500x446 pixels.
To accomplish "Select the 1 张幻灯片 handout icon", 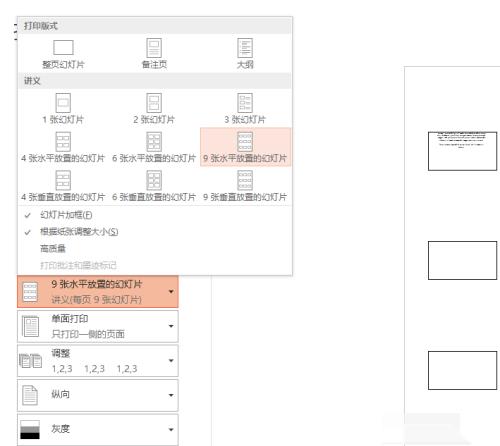I will click(x=63, y=103).
